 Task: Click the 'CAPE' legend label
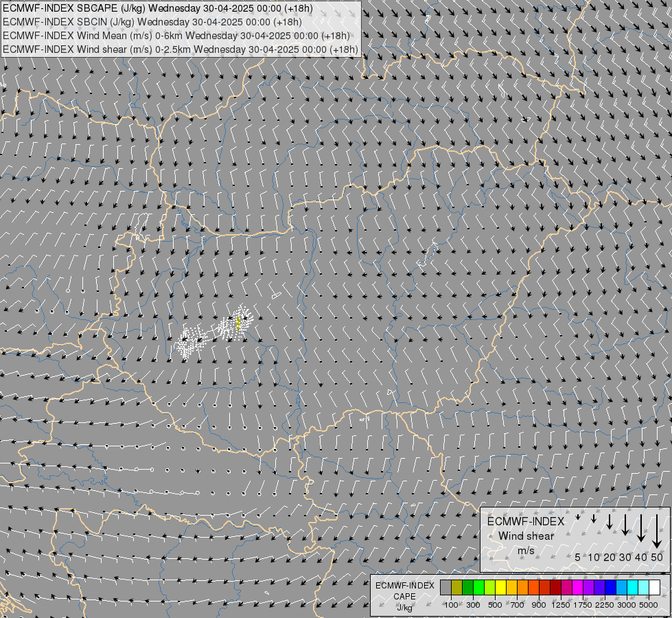tap(404, 597)
